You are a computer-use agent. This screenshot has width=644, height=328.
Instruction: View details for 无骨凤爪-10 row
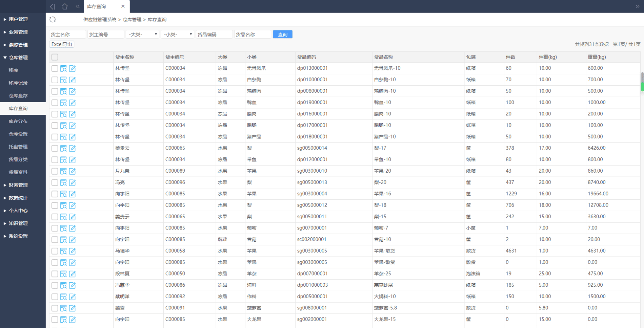tap(63, 68)
